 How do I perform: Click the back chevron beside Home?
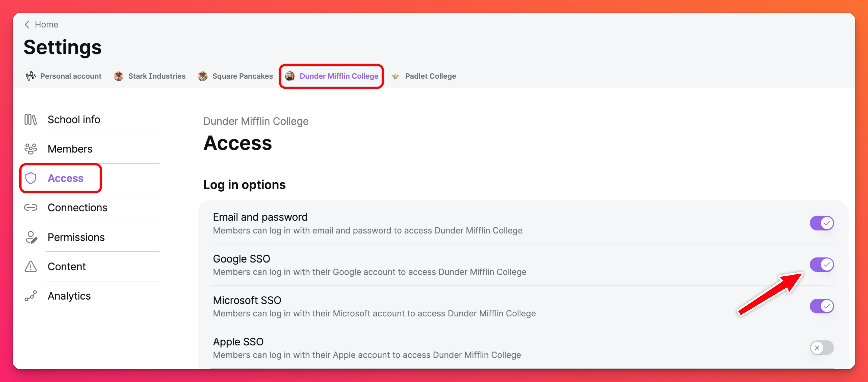point(27,25)
